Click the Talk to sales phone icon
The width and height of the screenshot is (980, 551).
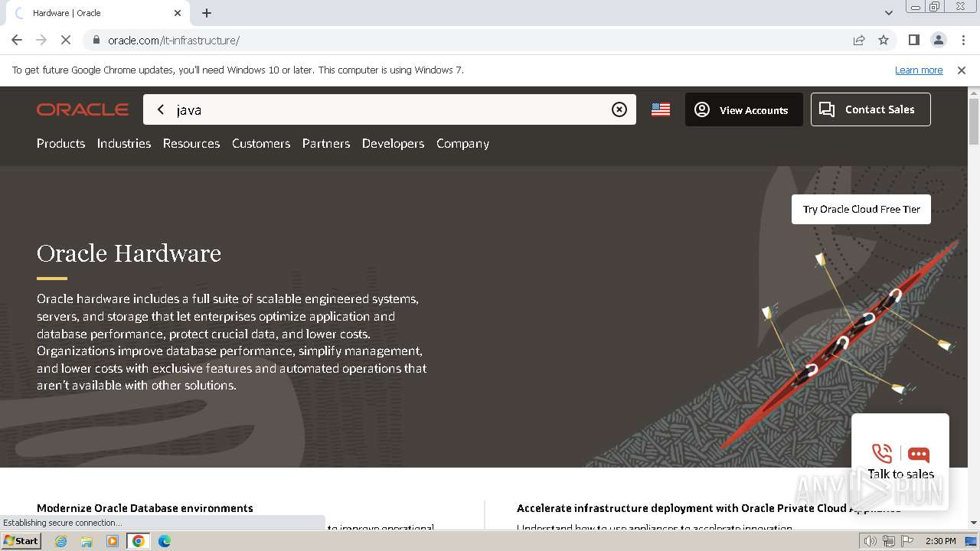pos(882,453)
